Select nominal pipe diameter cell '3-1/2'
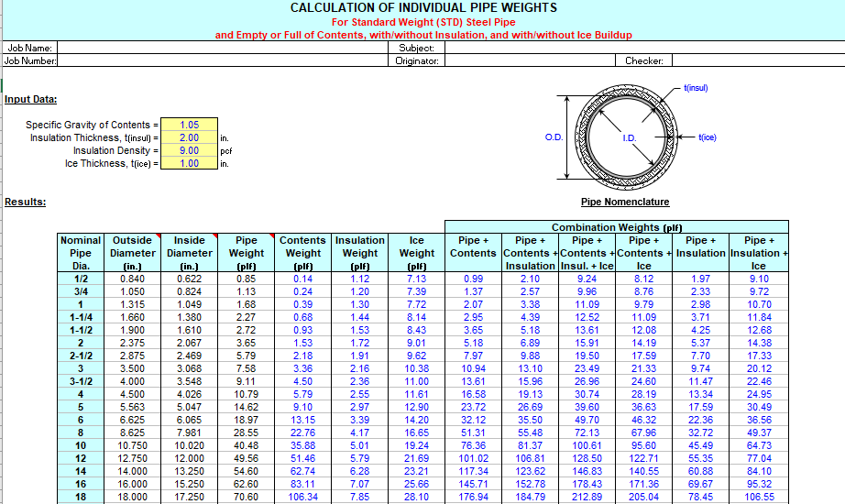Image resolution: width=845 pixels, height=504 pixels. click(81, 381)
